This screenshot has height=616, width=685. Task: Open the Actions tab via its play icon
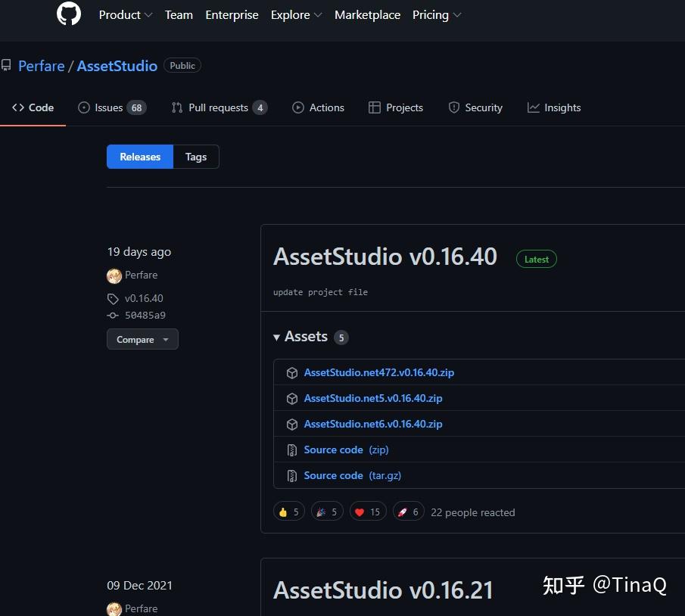coord(297,107)
